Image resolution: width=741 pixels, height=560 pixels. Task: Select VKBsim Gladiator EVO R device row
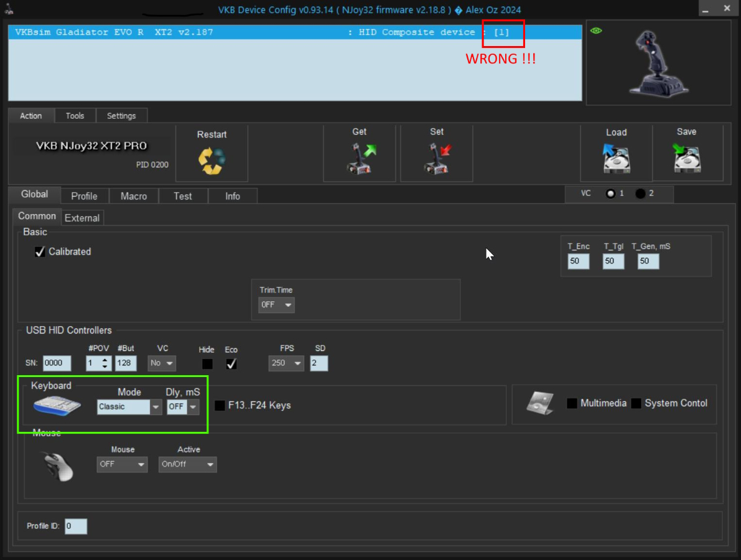tap(295, 32)
